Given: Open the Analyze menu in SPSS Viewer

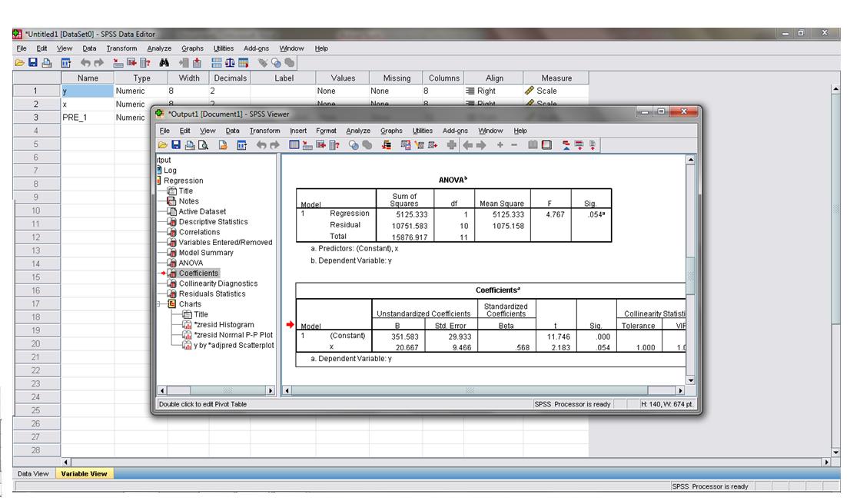Looking at the screenshot, I should tap(358, 130).
